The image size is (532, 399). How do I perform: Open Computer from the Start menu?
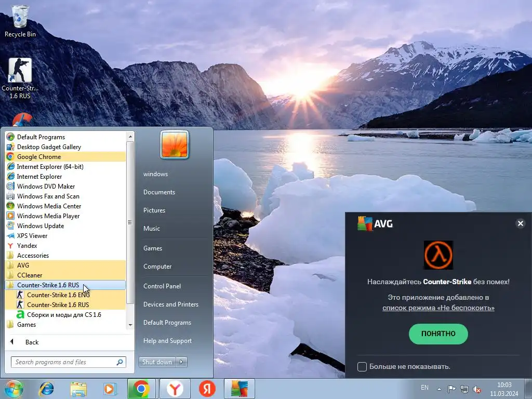[x=157, y=267]
